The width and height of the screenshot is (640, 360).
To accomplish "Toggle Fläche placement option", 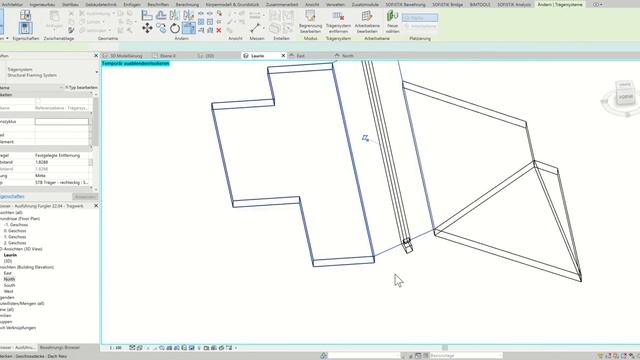I will coord(420,18).
